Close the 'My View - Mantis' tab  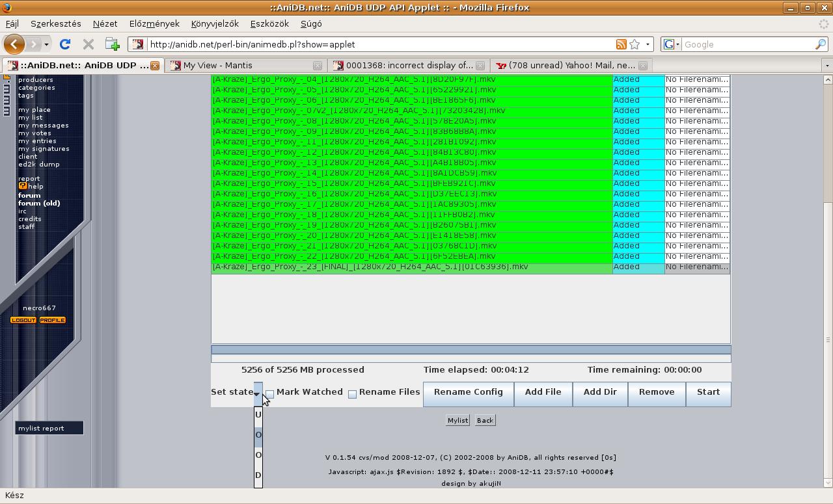coord(318,66)
